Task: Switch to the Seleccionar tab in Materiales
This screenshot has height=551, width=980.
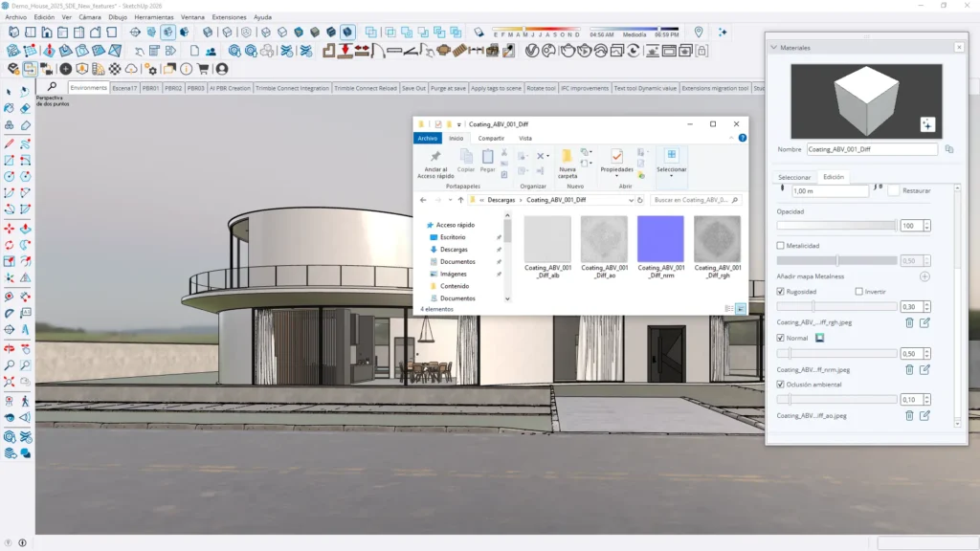Action: pos(793,177)
